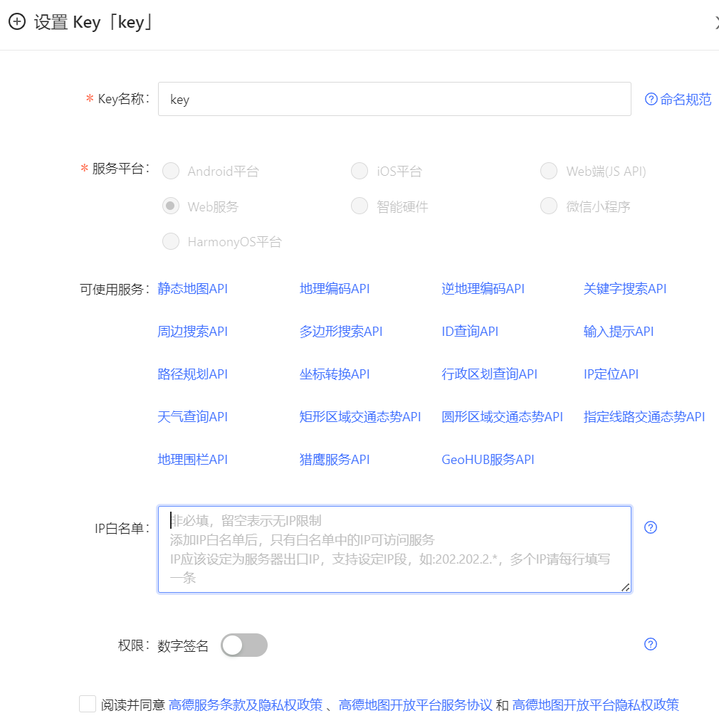Select the iOS平台 radio button

point(359,171)
